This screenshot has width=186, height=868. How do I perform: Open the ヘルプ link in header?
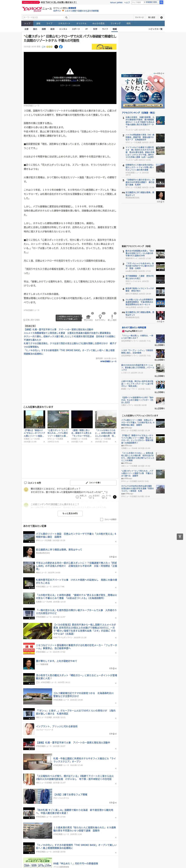click(127, 2)
